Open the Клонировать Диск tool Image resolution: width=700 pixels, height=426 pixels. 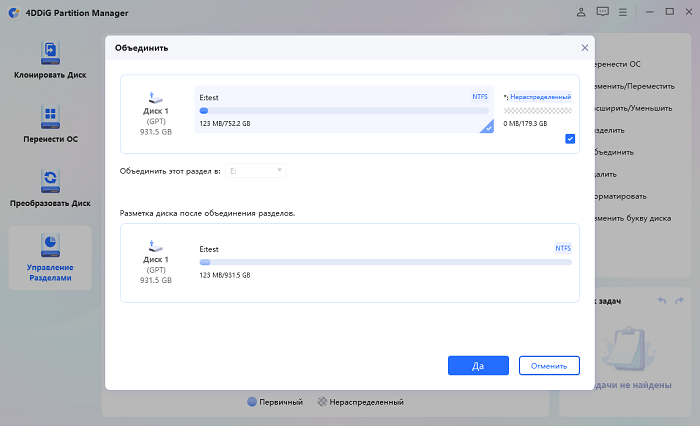[x=50, y=60]
